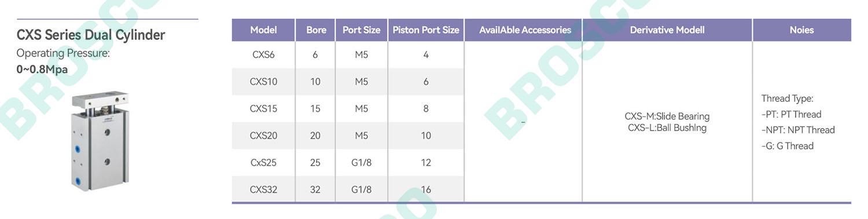This screenshot has width=868, height=219.
Task: Select the CXS20 model cell
Action: (x=263, y=136)
